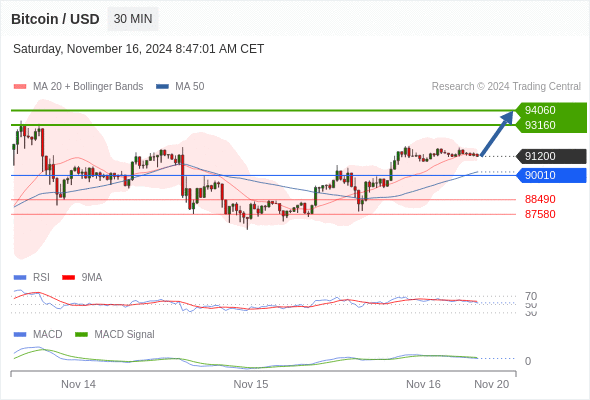Click the MACD blue legend swatch
This screenshot has width=590, height=400.
click(20, 335)
